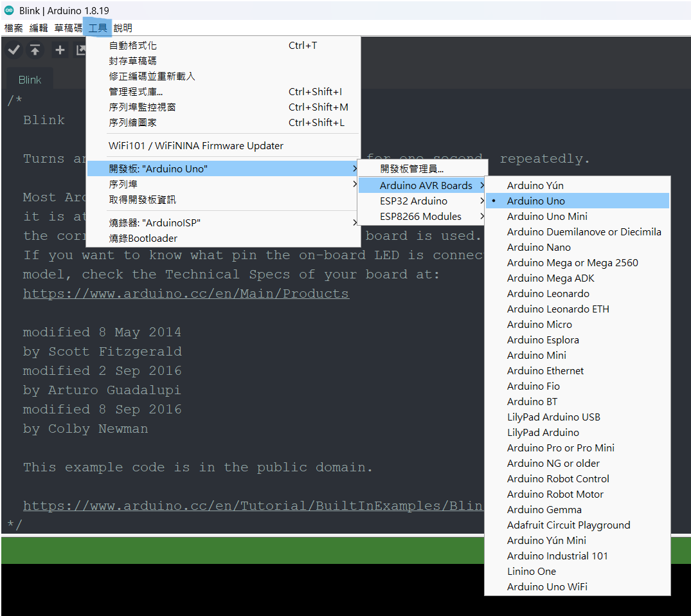The width and height of the screenshot is (691, 616).
Task: Select Arduino Robot Motor board
Action: click(x=577, y=494)
